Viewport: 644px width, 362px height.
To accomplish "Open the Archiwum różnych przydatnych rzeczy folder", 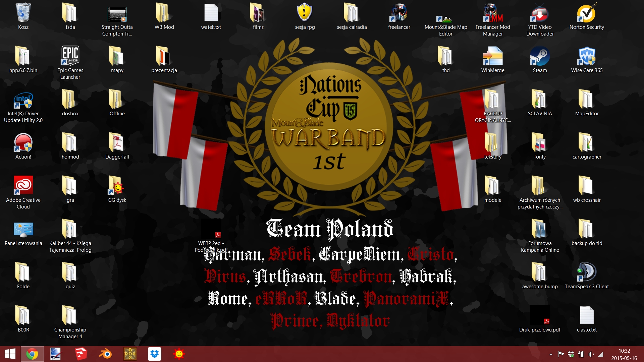I will (540, 193).
